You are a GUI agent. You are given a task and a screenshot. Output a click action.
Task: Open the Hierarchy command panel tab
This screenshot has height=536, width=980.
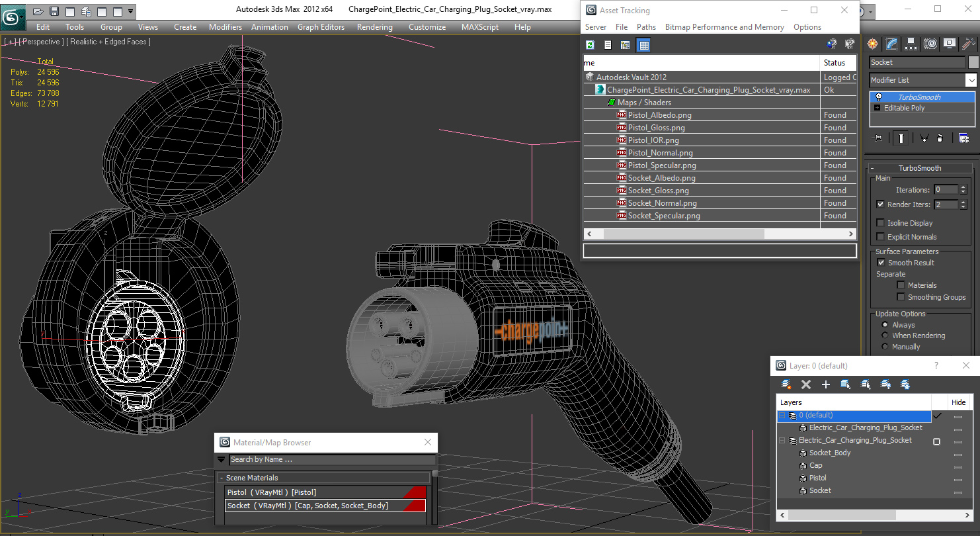pos(911,44)
